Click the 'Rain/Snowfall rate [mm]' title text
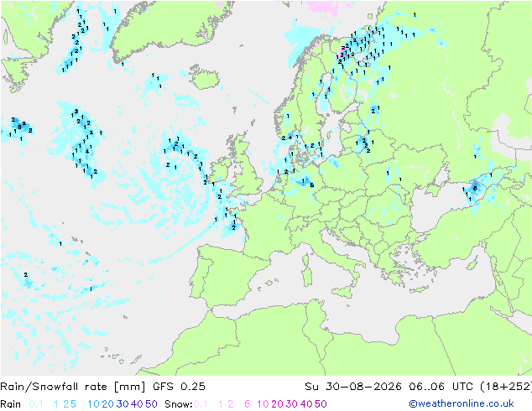 (73, 386)
